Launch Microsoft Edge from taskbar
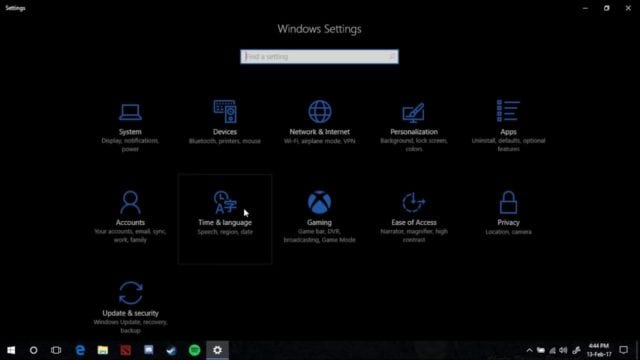640x360 pixels. 80,350
